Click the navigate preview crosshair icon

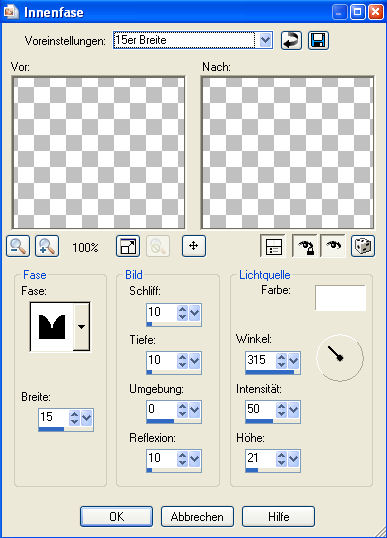(x=194, y=246)
